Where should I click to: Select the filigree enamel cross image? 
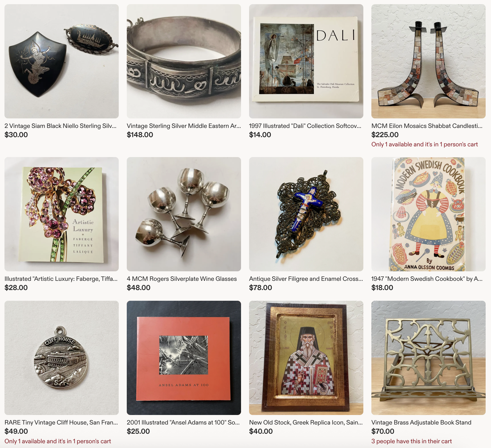tap(306, 214)
